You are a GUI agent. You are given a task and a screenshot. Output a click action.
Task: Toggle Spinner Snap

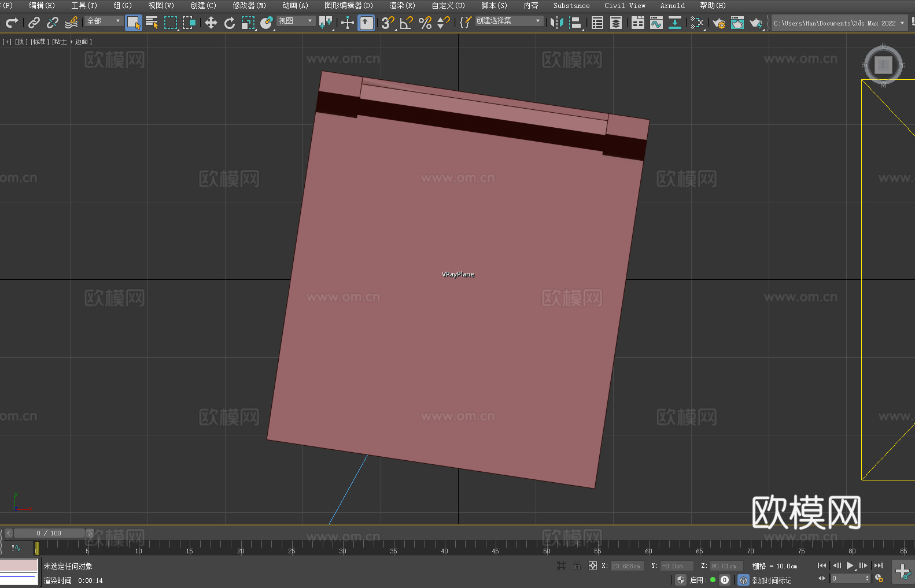click(444, 23)
